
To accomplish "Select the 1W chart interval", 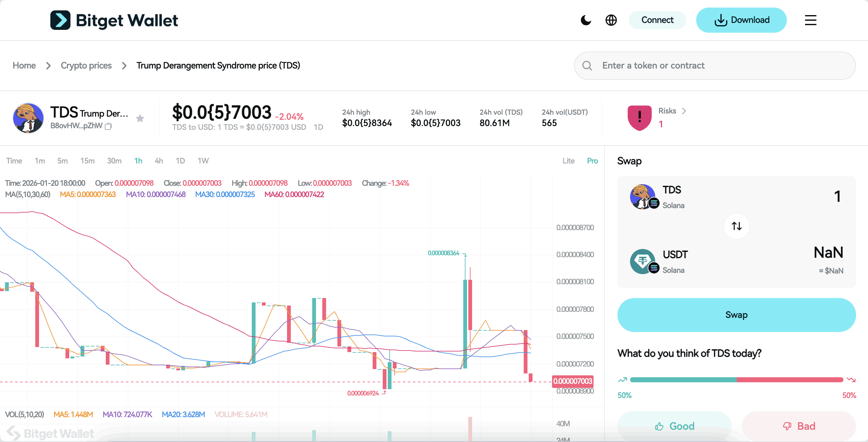I will [203, 161].
